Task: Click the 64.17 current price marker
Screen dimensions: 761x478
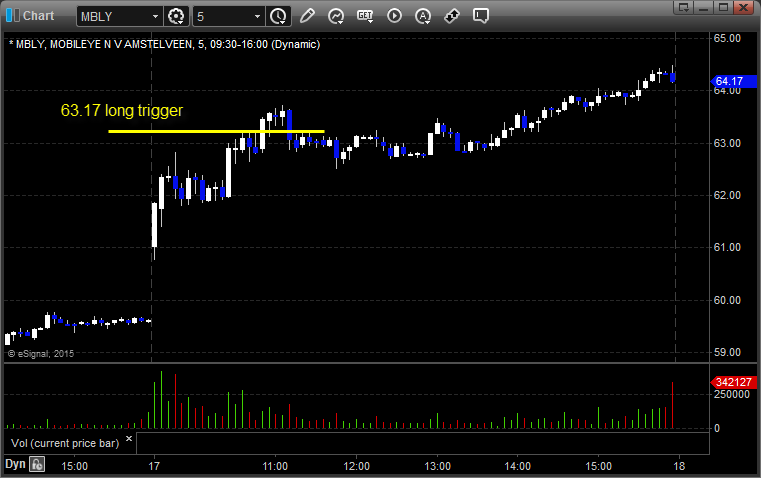Action: [x=734, y=81]
